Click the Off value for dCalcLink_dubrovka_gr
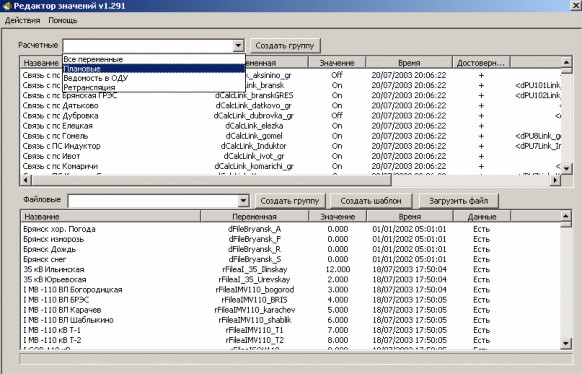582x374 pixels. click(337, 115)
